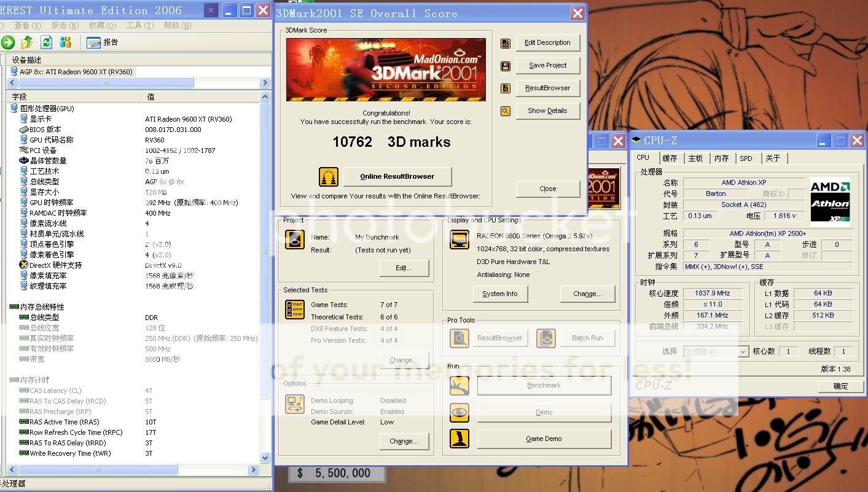This screenshot has height=492, width=868.
Task: Click the icon beside Game Demo button
Action: coord(459,439)
